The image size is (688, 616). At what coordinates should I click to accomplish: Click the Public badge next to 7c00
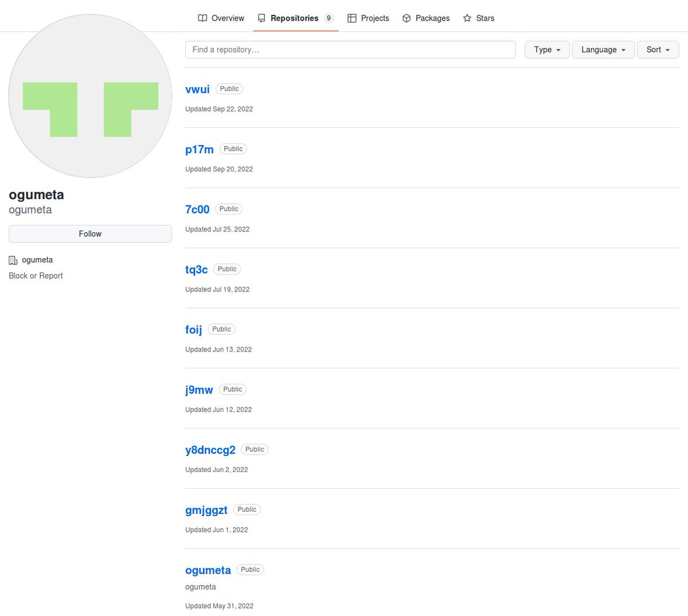pyautogui.click(x=229, y=209)
